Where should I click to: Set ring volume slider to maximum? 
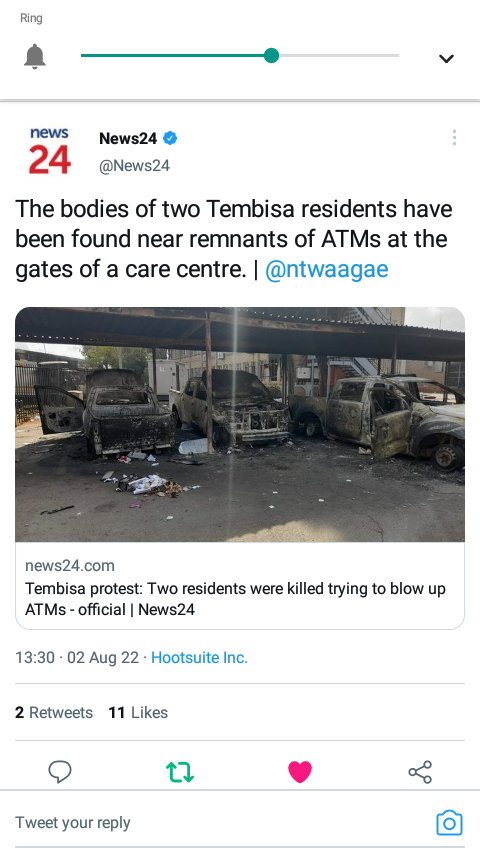pyautogui.click(x=398, y=56)
